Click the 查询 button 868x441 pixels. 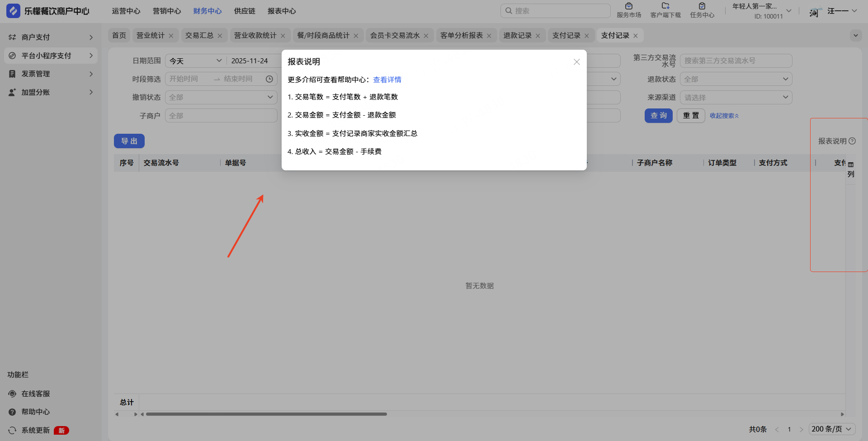click(659, 116)
